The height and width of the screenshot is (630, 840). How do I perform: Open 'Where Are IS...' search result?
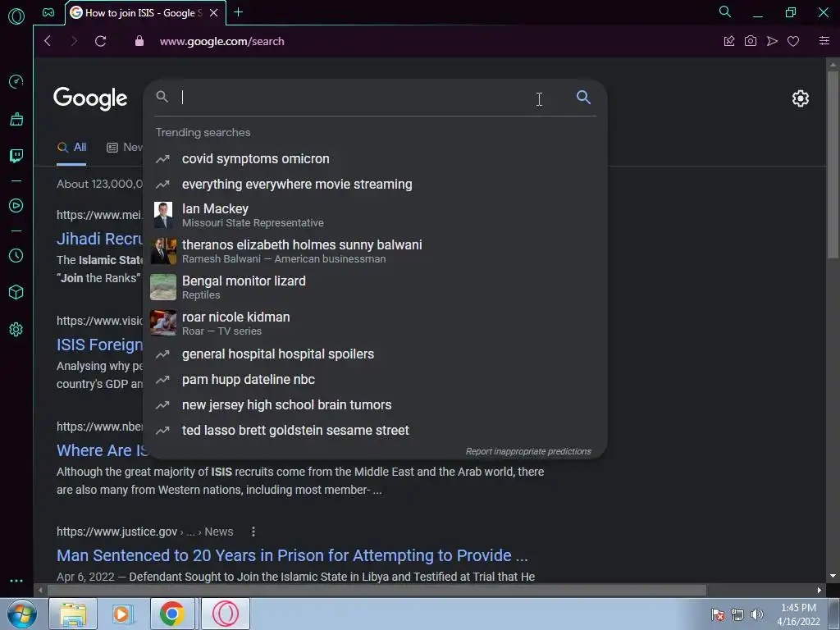[102, 450]
